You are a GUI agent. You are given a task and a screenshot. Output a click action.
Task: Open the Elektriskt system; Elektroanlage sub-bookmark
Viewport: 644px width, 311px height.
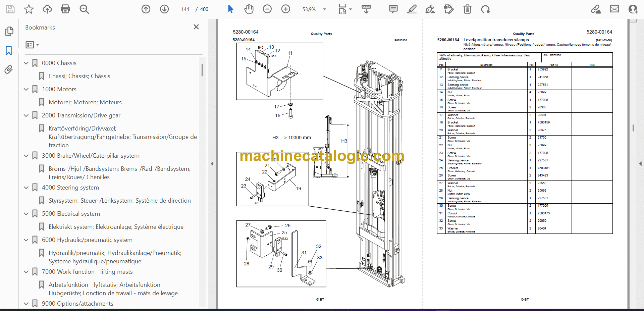point(116,227)
